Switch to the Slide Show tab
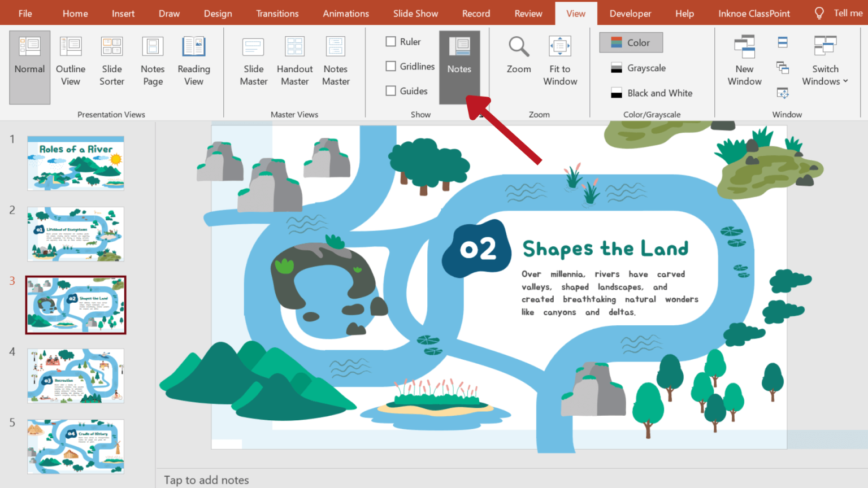The image size is (868, 488). tap(415, 14)
